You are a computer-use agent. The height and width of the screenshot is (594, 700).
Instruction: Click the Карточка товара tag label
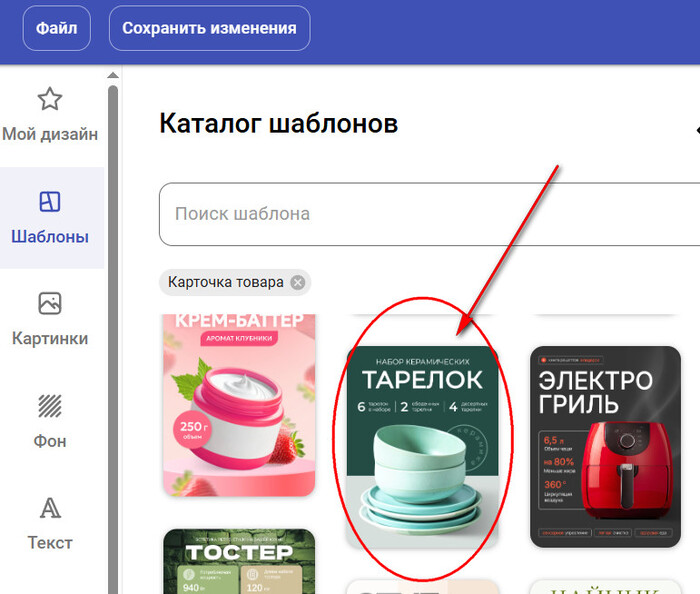[x=225, y=283]
